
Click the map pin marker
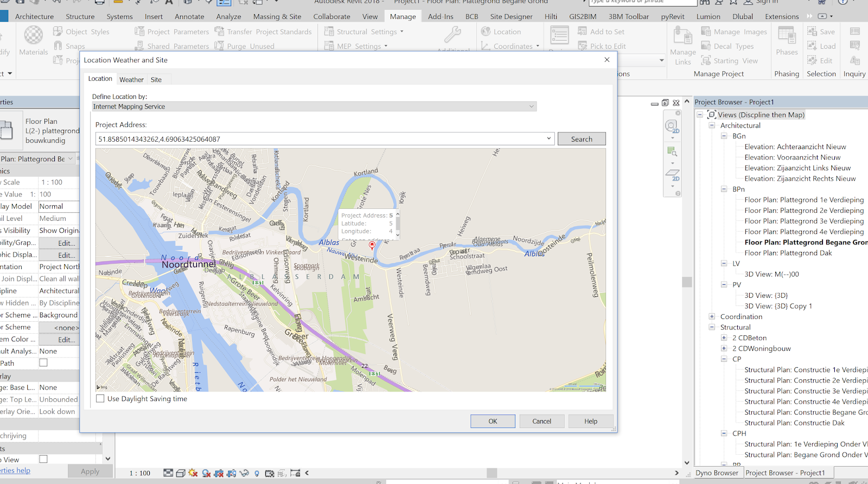click(x=372, y=245)
